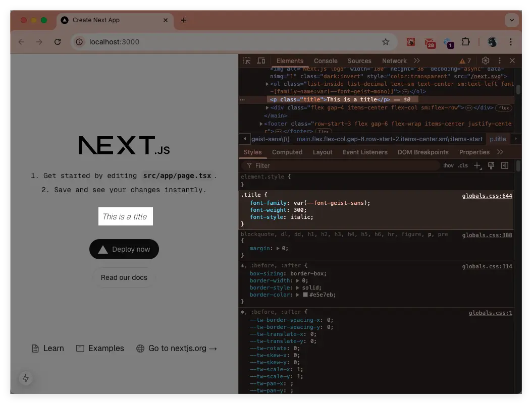Screen dimensions: 532x404
Task: Open globals.css:388 source link
Action: coord(487,235)
